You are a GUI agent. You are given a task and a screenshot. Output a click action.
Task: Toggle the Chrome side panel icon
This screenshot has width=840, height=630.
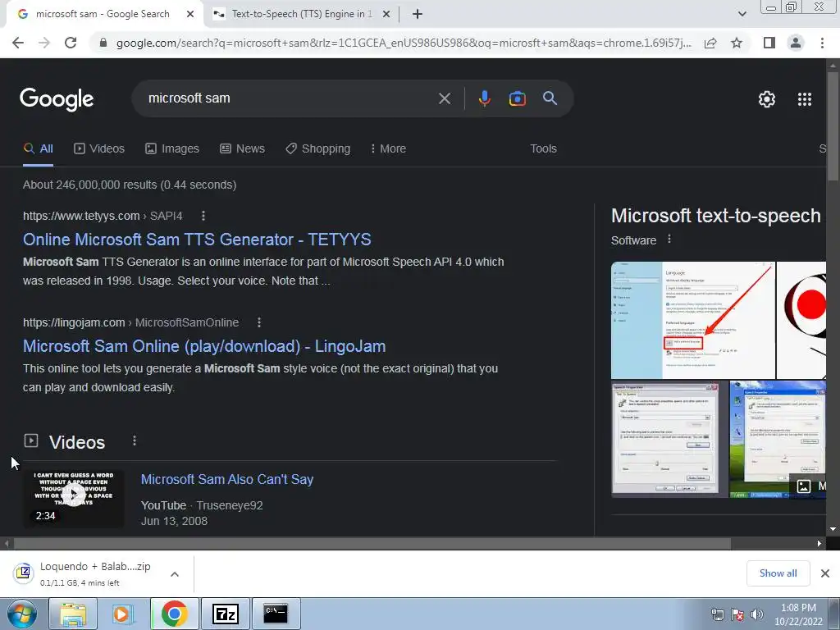click(x=769, y=43)
